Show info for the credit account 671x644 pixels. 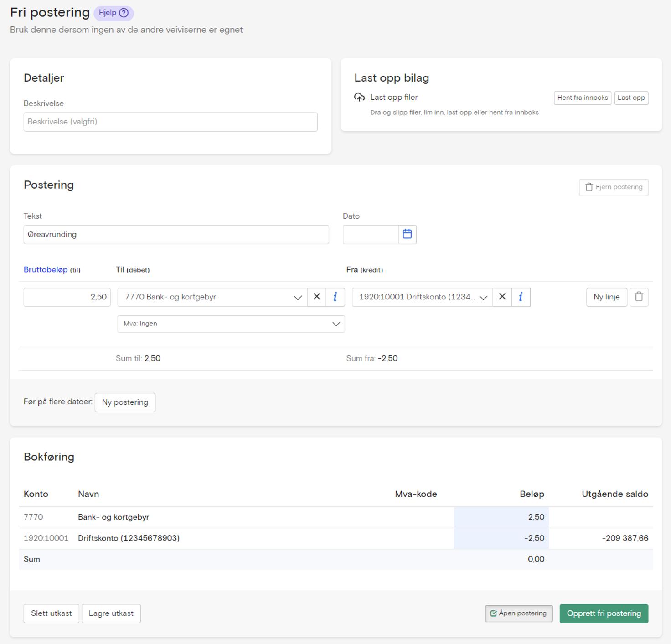(521, 297)
